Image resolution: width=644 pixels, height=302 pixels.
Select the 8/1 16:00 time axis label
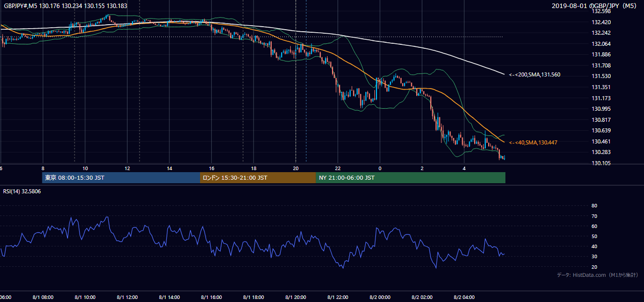[211, 297]
